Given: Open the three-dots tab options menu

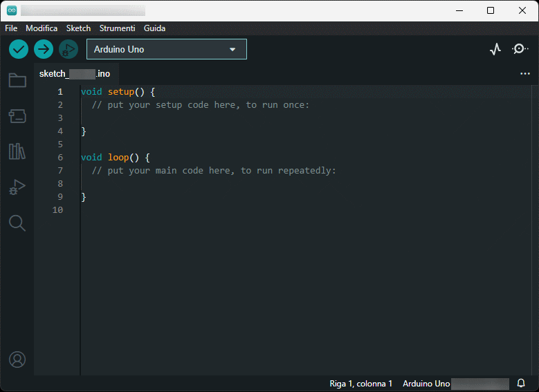Looking at the screenshot, I should pyautogui.click(x=525, y=73).
